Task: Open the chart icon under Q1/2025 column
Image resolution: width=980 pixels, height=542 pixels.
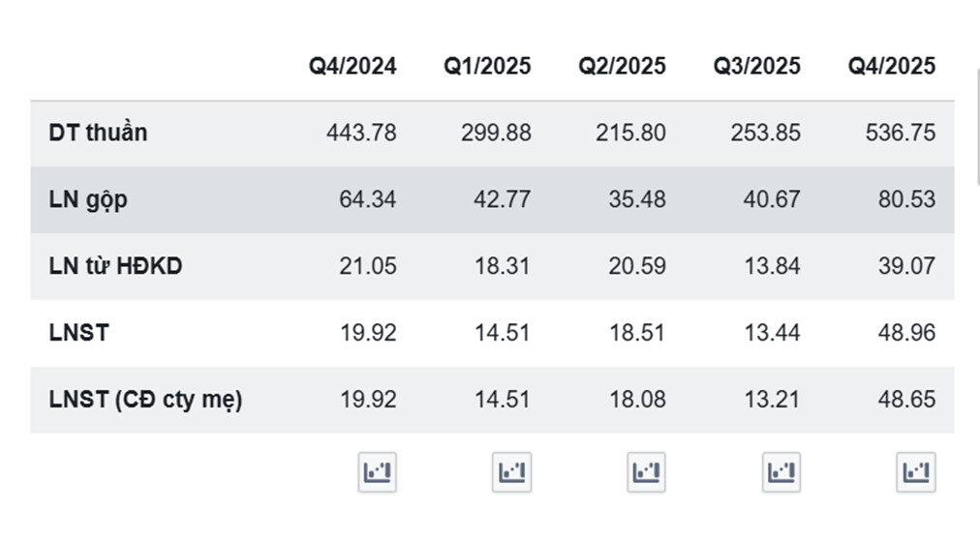Action: [x=512, y=472]
